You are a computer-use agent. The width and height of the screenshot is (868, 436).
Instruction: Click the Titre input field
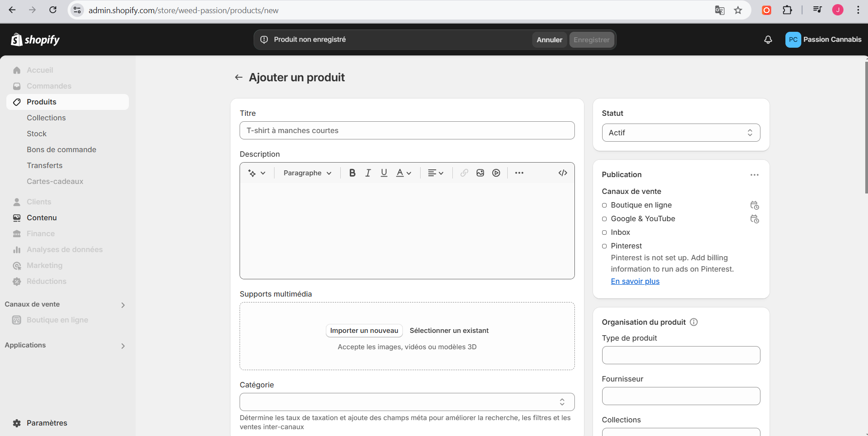click(407, 131)
